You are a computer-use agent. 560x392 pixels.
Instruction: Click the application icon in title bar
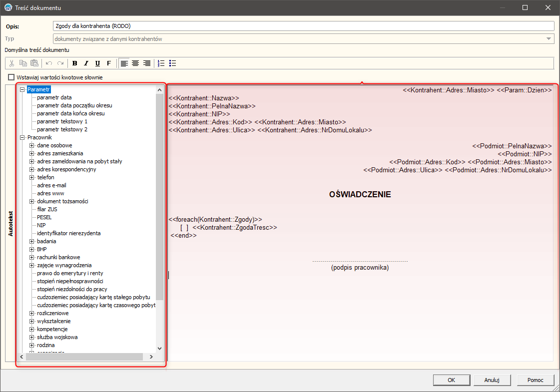pos(8,7)
